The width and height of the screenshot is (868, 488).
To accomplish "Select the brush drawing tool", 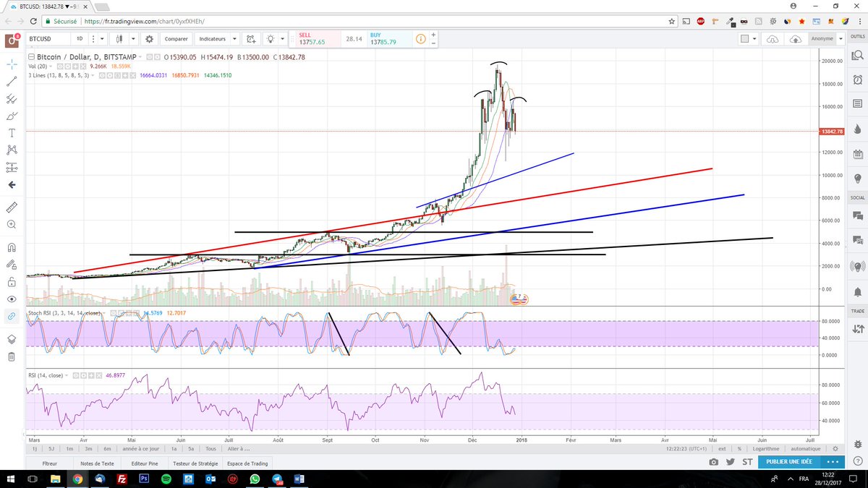I will tap(12, 116).
